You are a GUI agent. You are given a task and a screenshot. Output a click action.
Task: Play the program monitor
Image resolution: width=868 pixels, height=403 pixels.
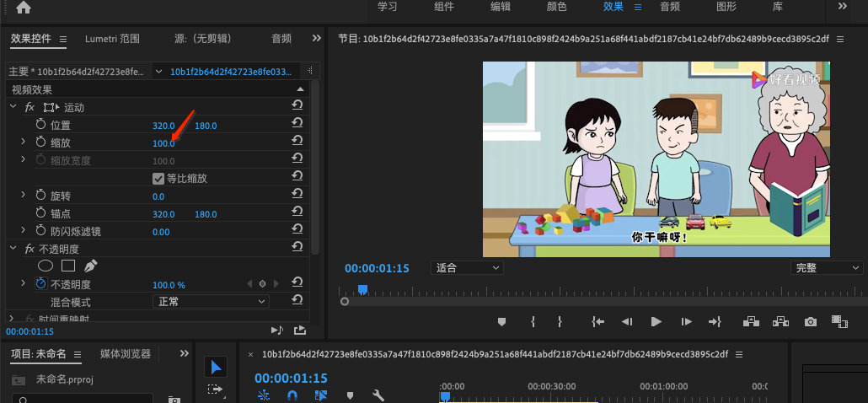[656, 321]
